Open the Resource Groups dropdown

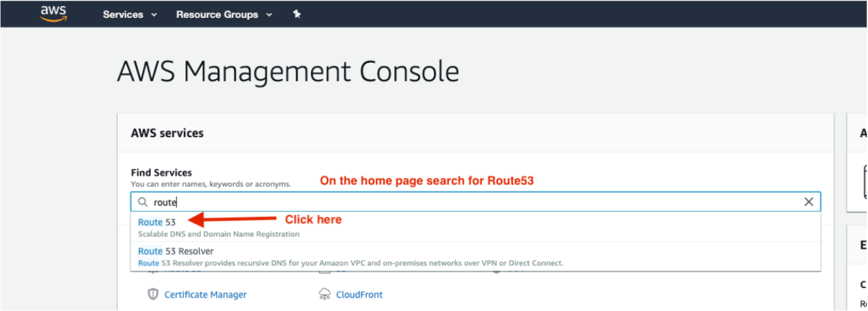pos(224,15)
